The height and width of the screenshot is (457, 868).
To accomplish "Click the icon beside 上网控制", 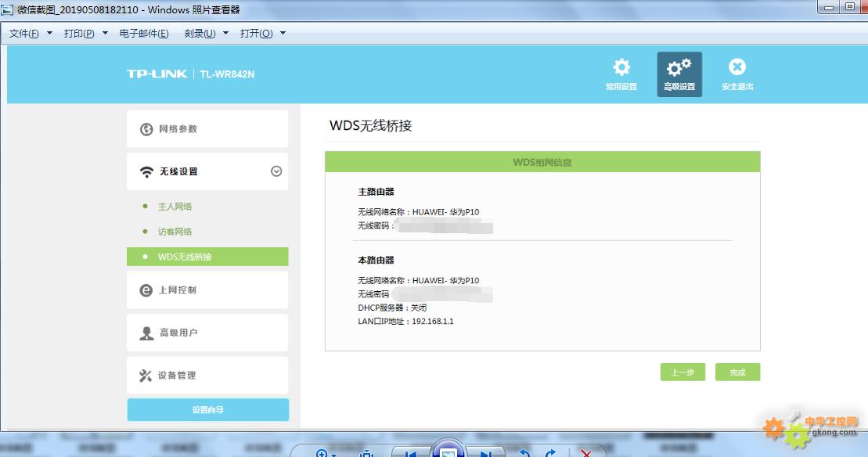I will coord(146,290).
